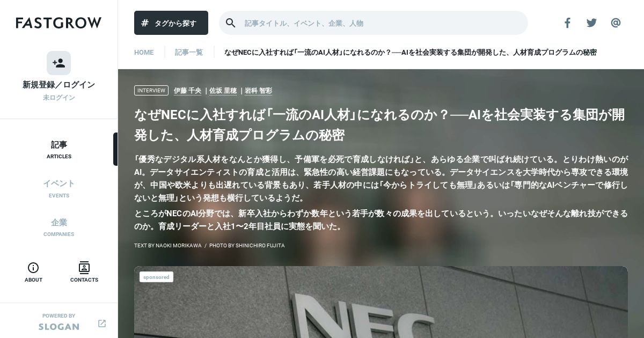Viewport: 644px width, 338px height.
Task: Open the 記事一覧 breadcrumb link
Action: pos(189,53)
